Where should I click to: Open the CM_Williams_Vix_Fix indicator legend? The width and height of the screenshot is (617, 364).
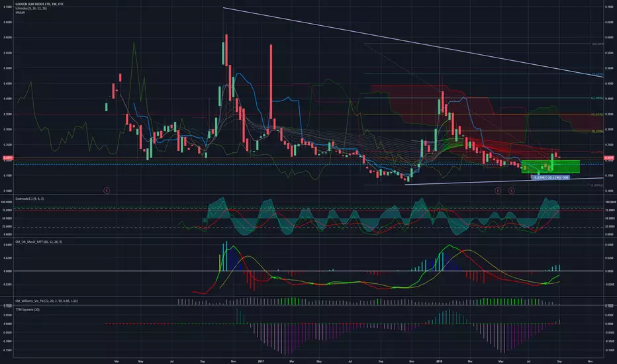[46, 301]
